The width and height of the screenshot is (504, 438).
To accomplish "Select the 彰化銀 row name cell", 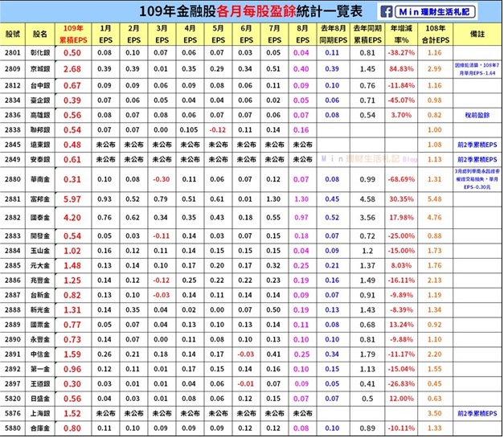I will (41, 52).
